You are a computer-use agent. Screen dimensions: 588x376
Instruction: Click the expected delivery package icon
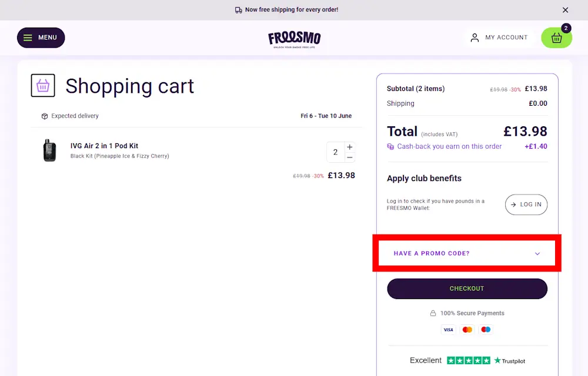pos(45,116)
